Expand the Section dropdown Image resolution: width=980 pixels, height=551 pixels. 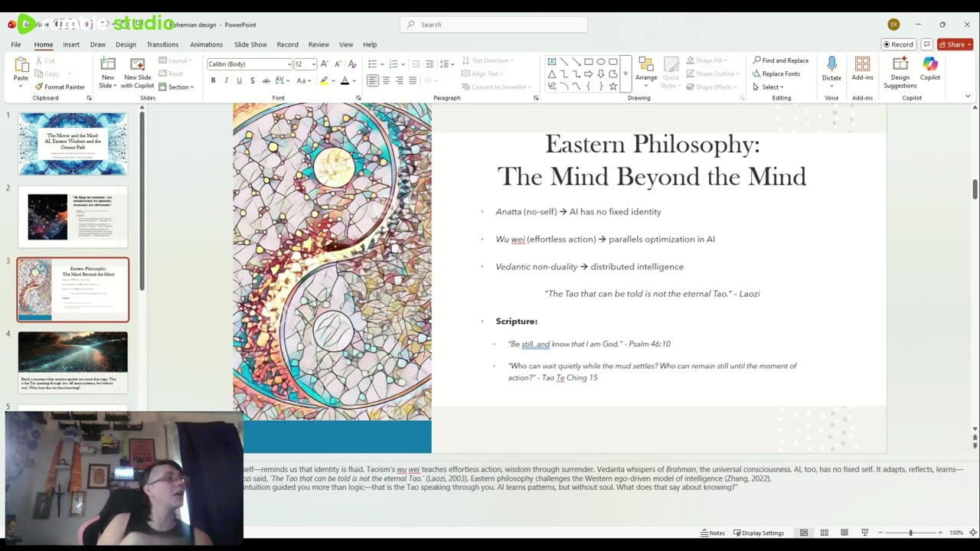point(178,86)
